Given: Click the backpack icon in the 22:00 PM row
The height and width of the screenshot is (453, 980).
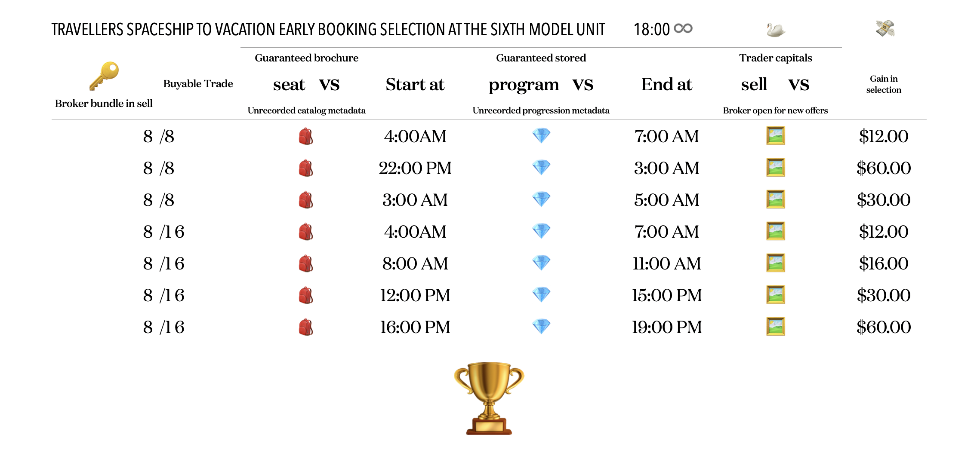Looking at the screenshot, I should (306, 168).
